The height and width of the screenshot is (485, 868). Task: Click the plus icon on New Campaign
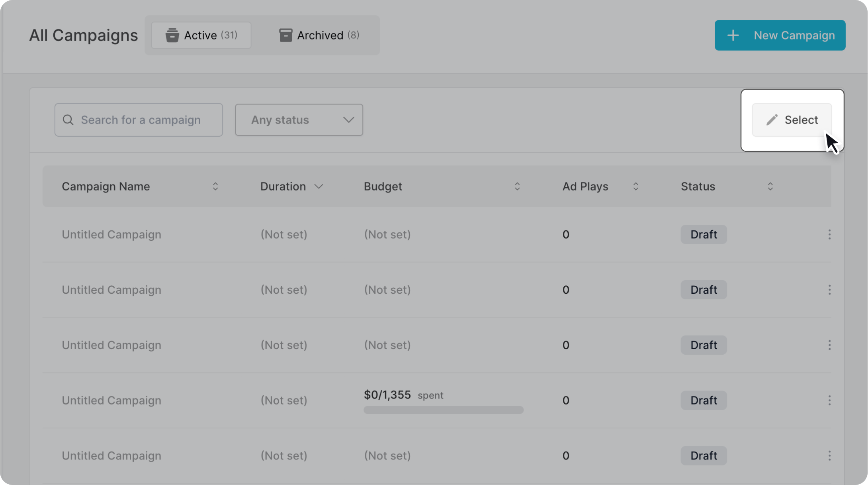pos(733,35)
